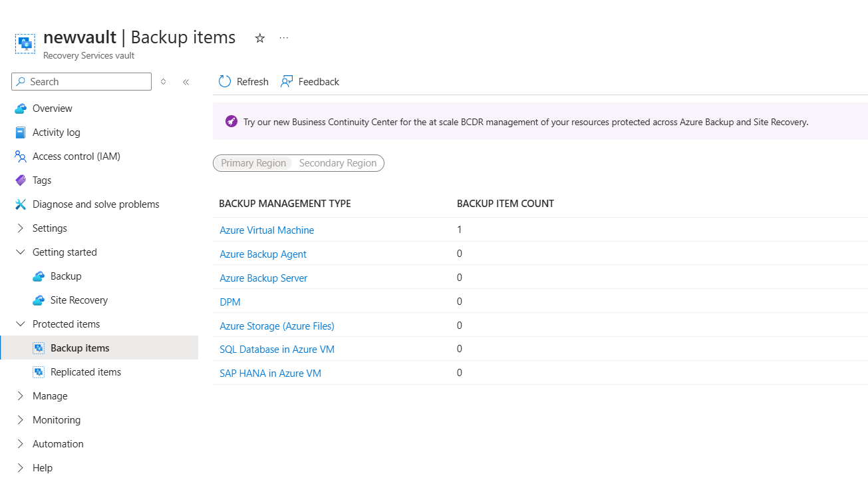Go to Access control (IAM)
The height and width of the screenshot is (492, 868).
point(76,156)
